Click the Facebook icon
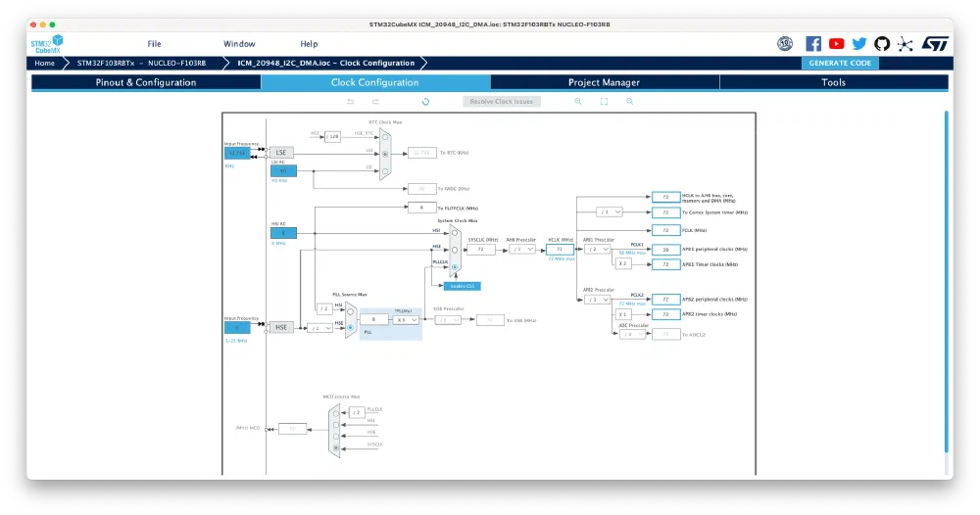 [x=813, y=44]
